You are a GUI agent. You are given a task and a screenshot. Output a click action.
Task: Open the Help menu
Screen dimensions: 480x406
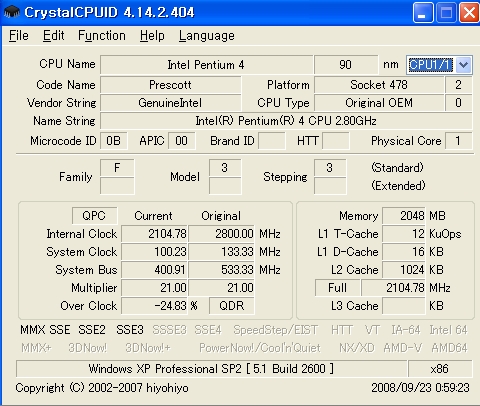(x=152, y=35)
